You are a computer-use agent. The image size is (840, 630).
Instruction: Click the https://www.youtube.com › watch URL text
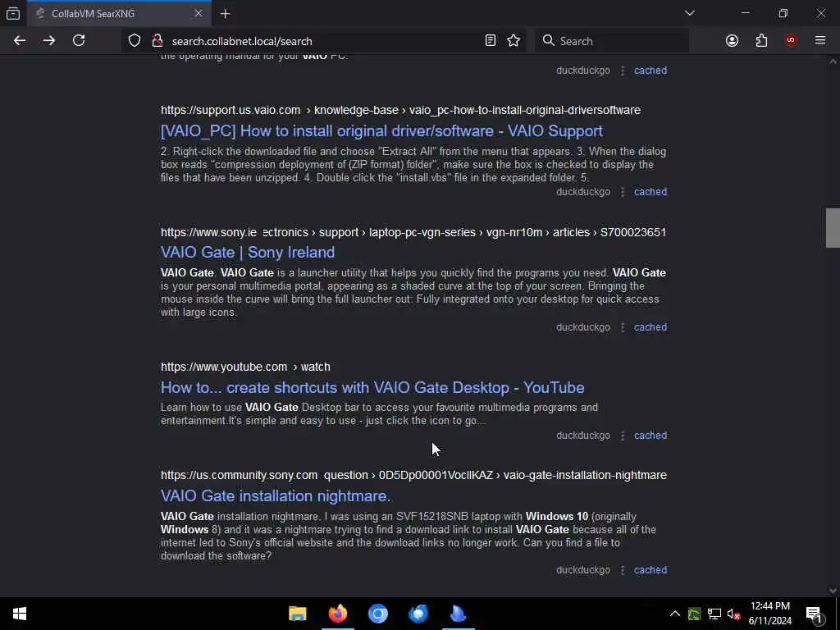tap(245, 367)
